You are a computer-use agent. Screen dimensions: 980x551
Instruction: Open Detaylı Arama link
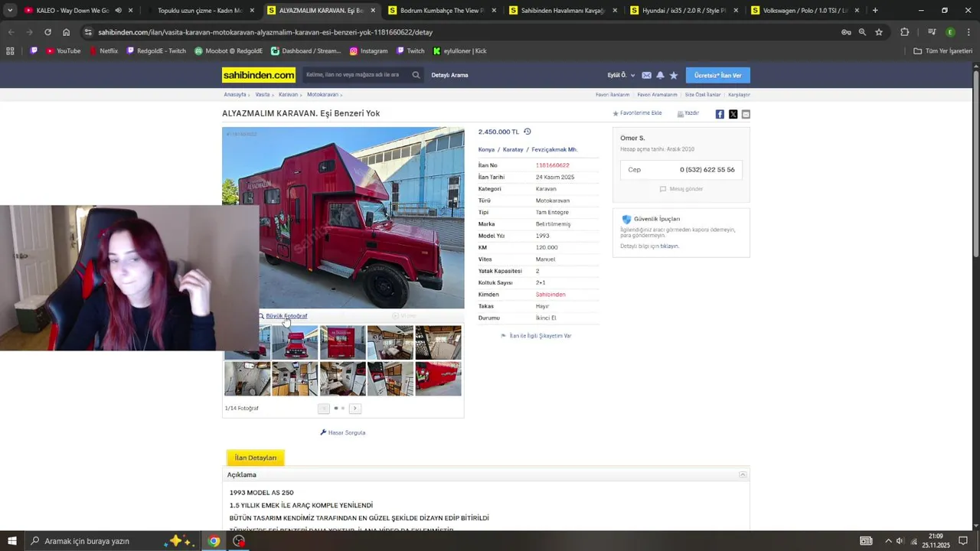tap(449, 75)
